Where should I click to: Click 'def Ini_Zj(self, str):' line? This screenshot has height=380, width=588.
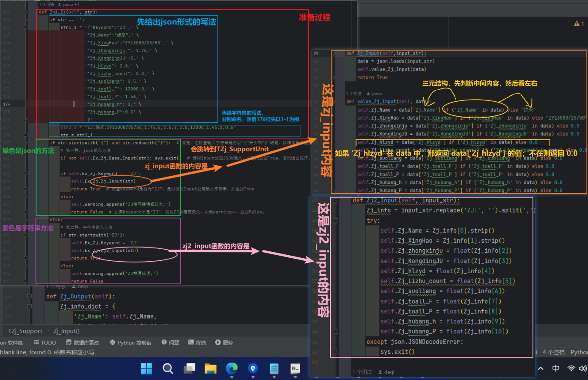click(x=68, y=12)
